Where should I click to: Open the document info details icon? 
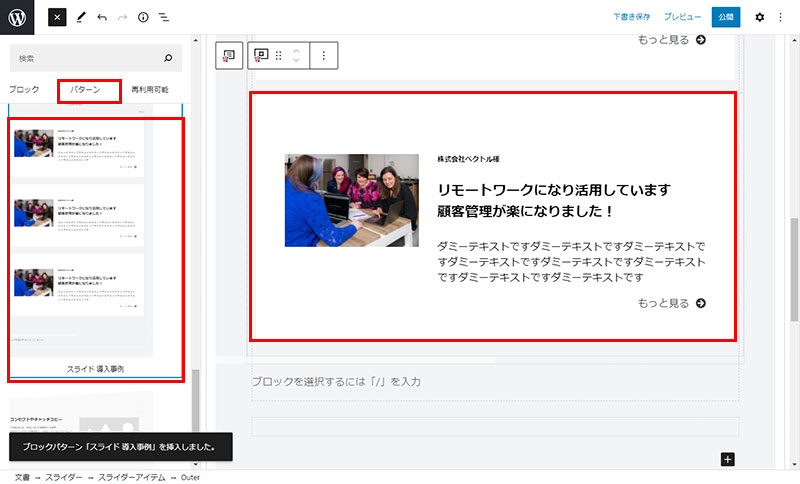point(143,18)
